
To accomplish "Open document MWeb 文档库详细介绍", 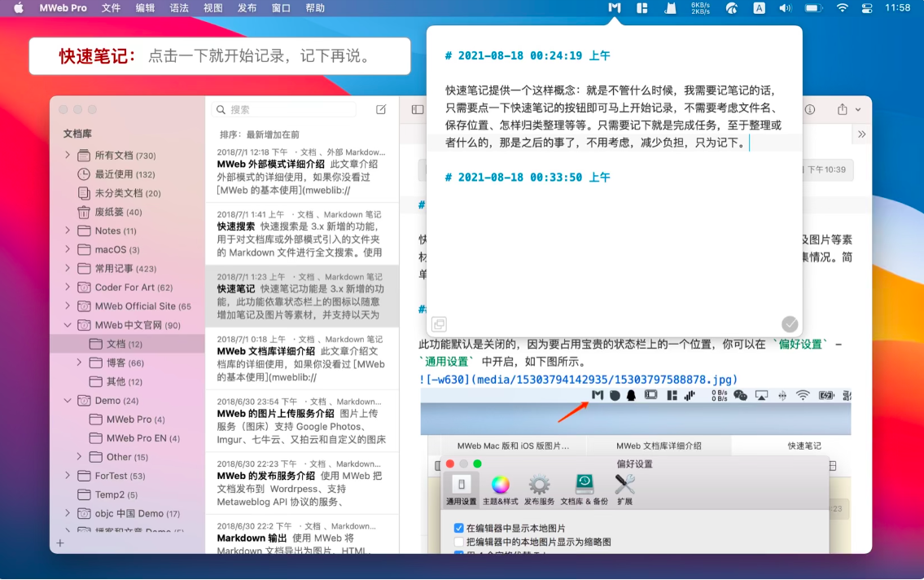I will click(302, 358).
